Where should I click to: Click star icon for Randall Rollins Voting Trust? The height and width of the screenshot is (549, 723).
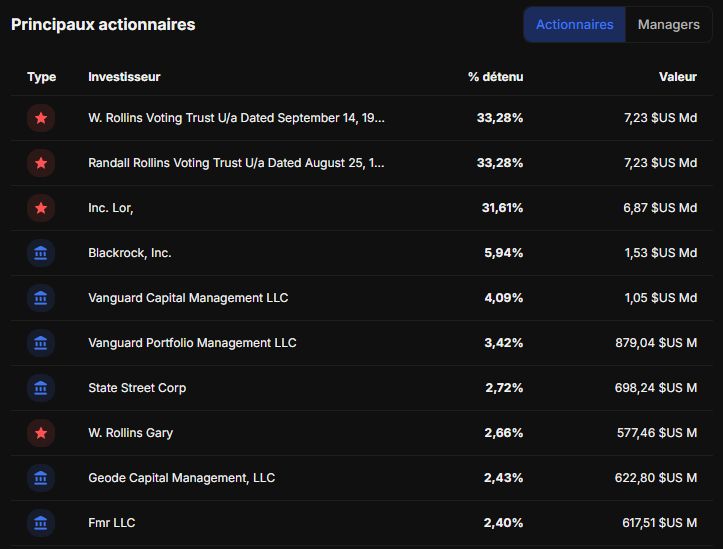pos(41,163)
